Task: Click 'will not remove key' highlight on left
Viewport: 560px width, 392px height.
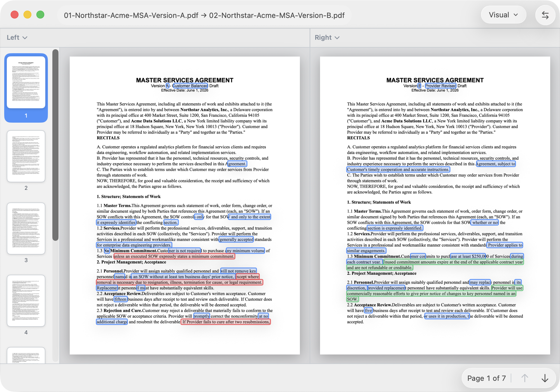Action: (x=238, y=271)
